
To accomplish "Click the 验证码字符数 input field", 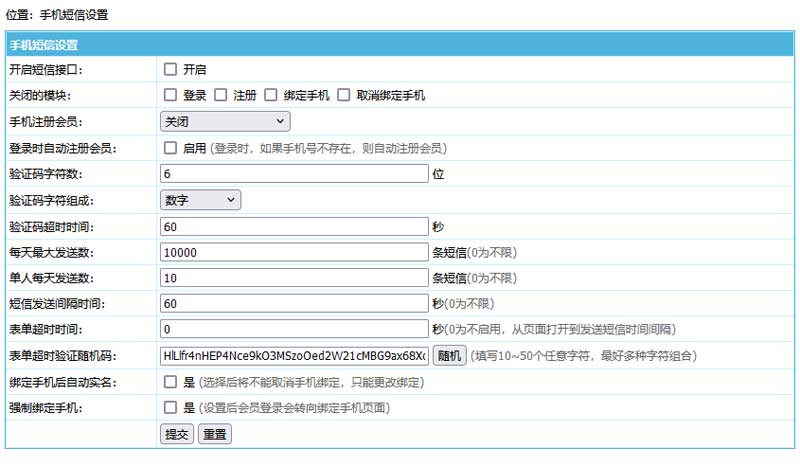I will [x=294, y=174].
